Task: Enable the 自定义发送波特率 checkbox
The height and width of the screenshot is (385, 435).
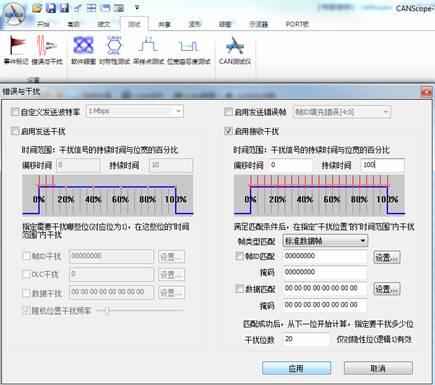Action: (x=15, y=112)
